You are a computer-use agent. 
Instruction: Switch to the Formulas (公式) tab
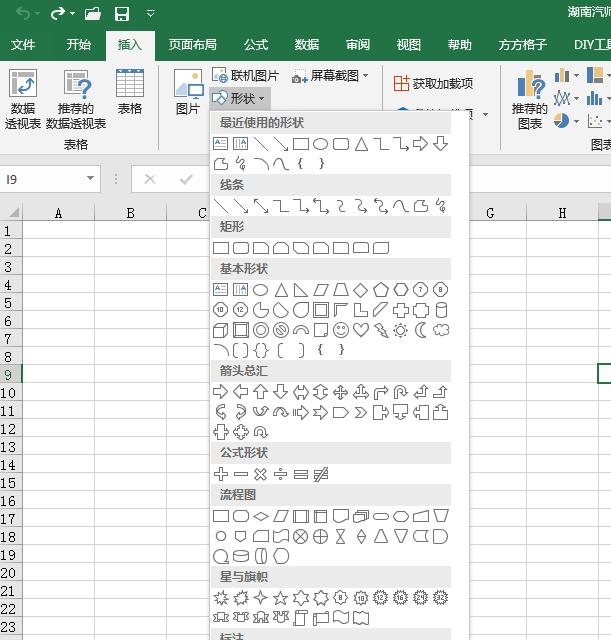(256, 44)
